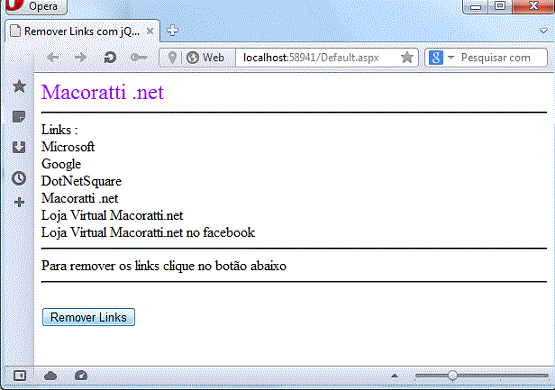Go forward with the right arrow
This screenshot has width=555, height=390.
coord(81,57)
